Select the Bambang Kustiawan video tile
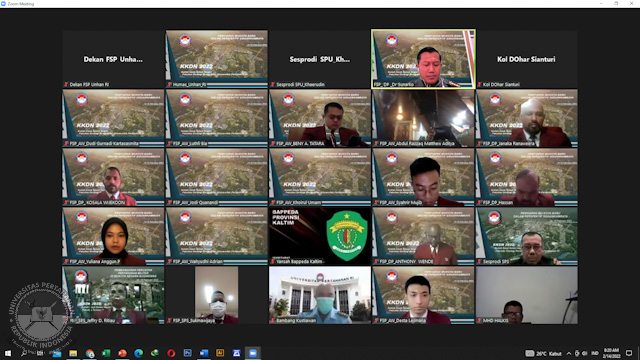This screenshot has height=360, width=640. point(320,295)
